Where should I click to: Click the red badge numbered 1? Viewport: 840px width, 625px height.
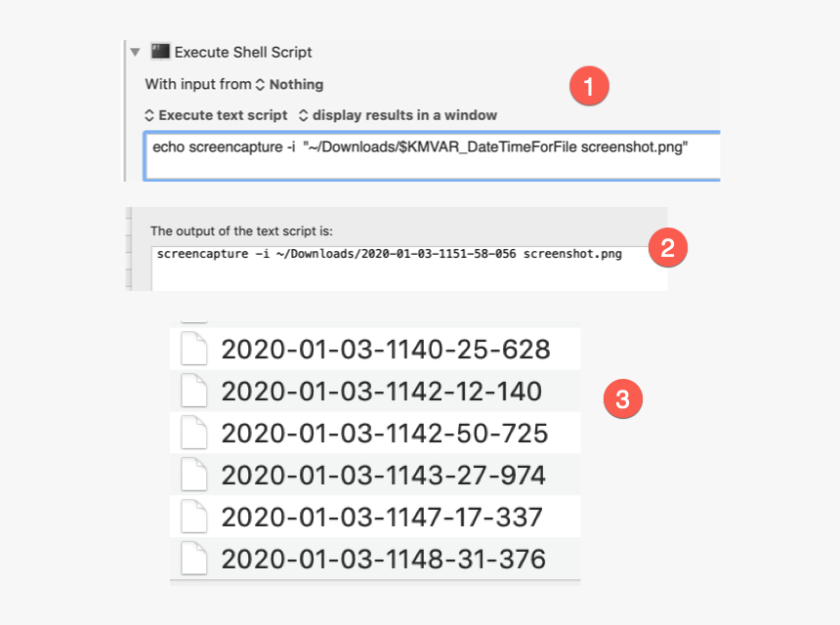(x=589, y=87)
